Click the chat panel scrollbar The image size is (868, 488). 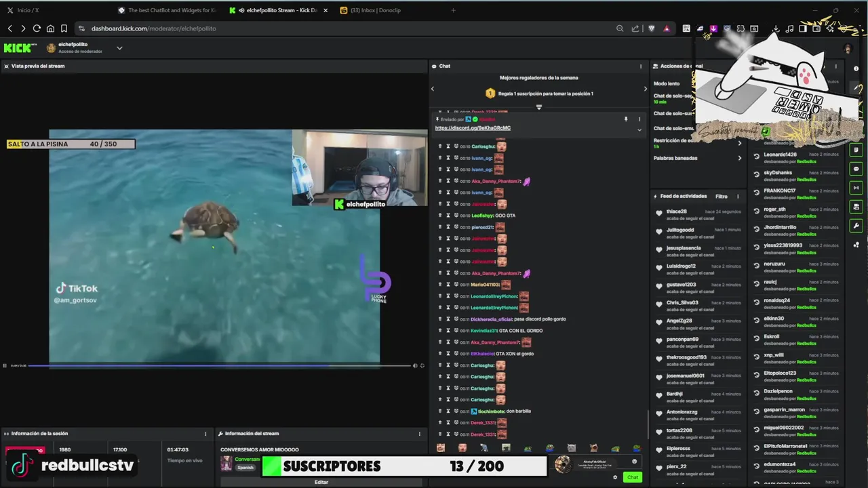coord(648,426)
